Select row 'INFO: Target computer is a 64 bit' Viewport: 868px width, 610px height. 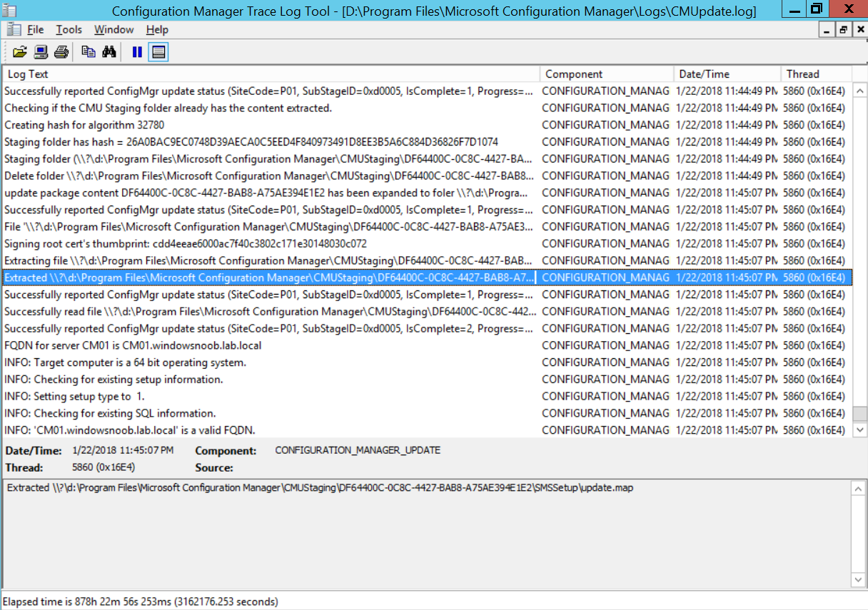[427, 362]
